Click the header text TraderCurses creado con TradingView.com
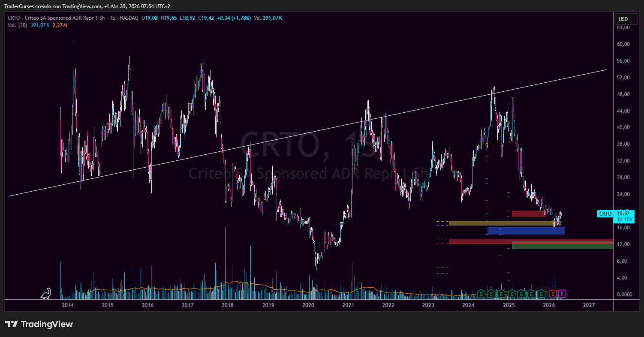This screenshot has height=337, width=644. tap(54, 6)
